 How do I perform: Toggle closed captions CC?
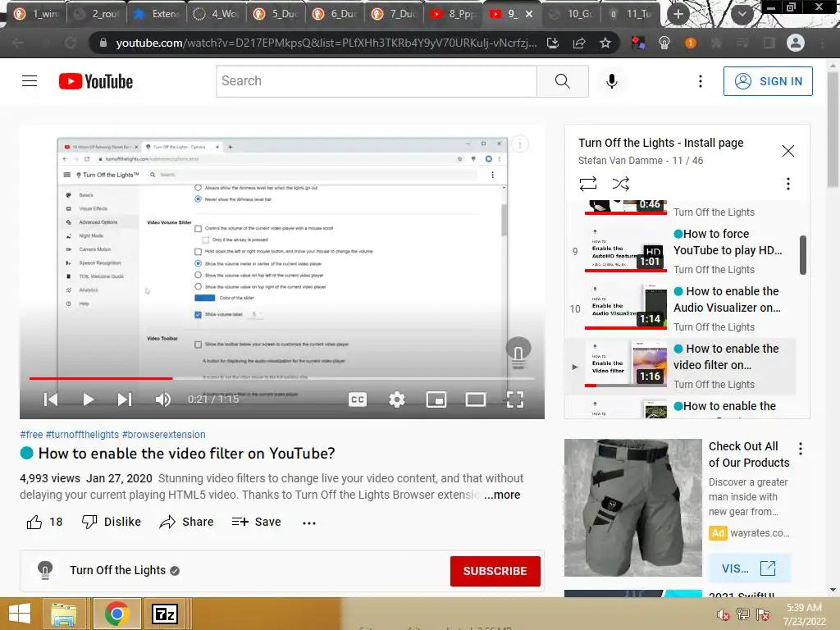tap(358, 399)
